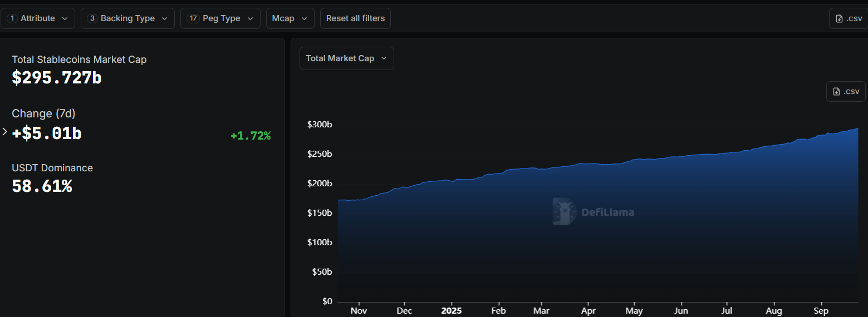Image resolution: width=868 pixels, height=317 pixels.
Task: Open the Peg Type filter dropdown
Action: 220,18
